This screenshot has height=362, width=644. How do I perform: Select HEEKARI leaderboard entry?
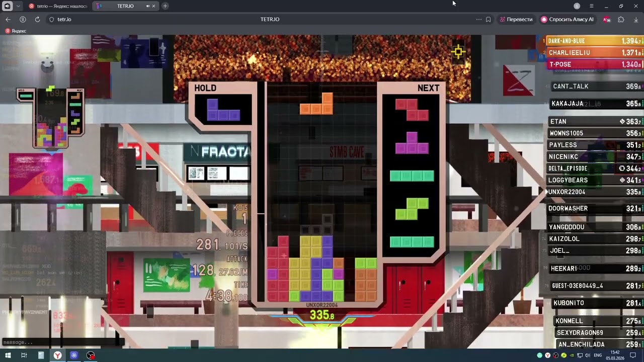[x=596, y=268]
